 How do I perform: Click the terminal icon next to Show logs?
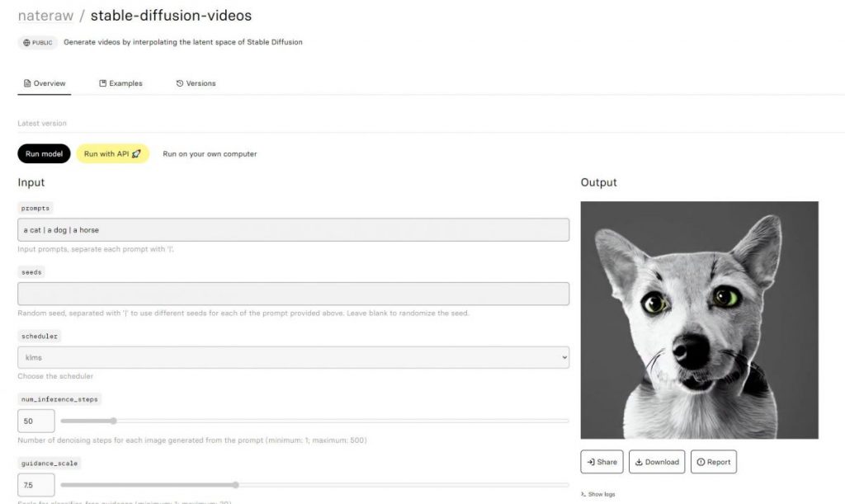tap(583, 493)
